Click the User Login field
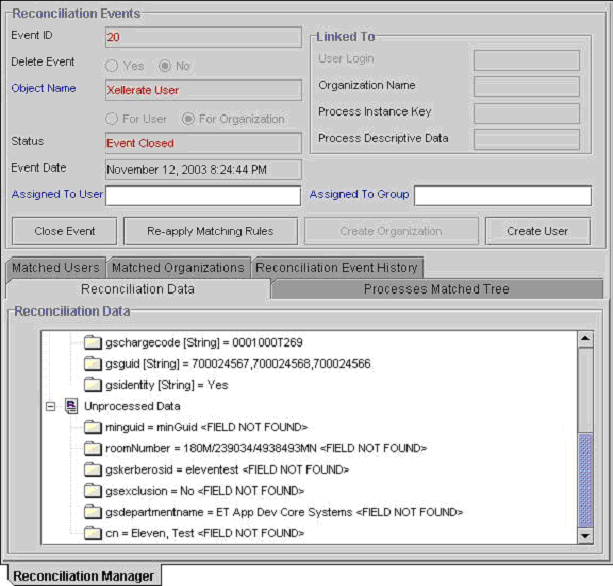 pyautogui.click(x=527, y=60)
